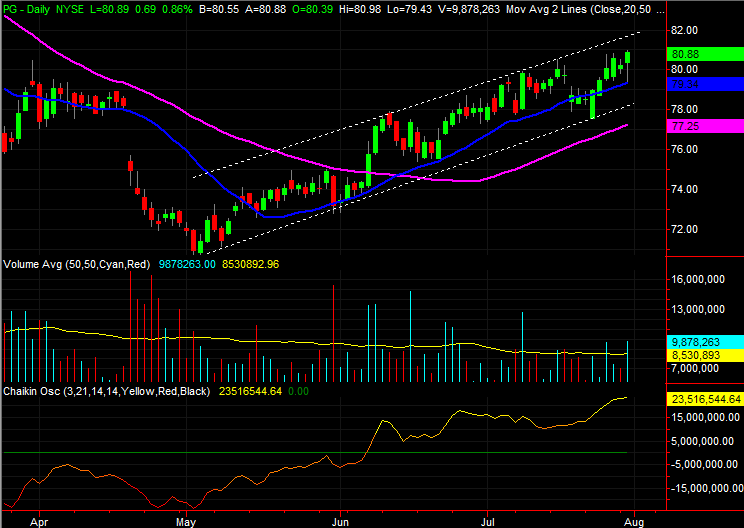Click the 72.00 price axis label
The height and width of the screenshot is (528, 744).
point(684,229)
